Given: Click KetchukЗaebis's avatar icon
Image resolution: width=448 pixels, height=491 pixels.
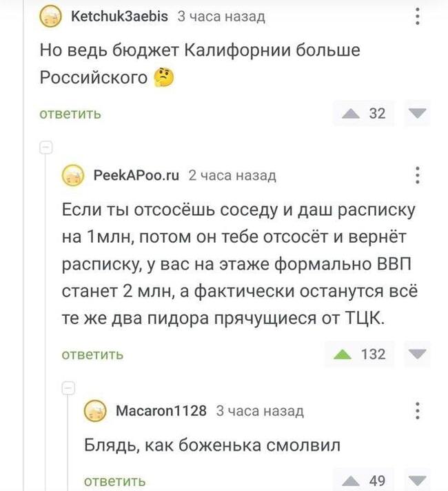Looking at the screenshot, I should tap(51, 17).
